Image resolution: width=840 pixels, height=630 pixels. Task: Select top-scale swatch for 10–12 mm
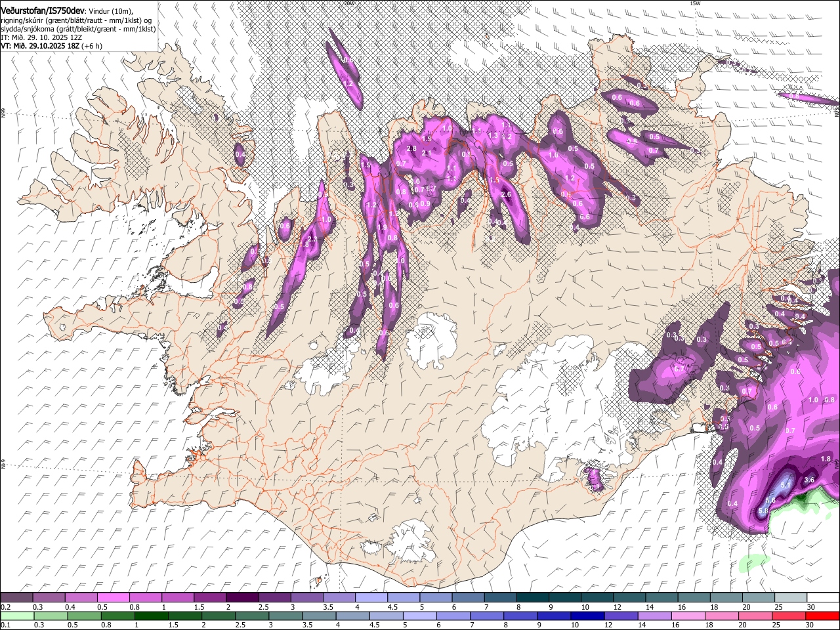tap(597, 598)
